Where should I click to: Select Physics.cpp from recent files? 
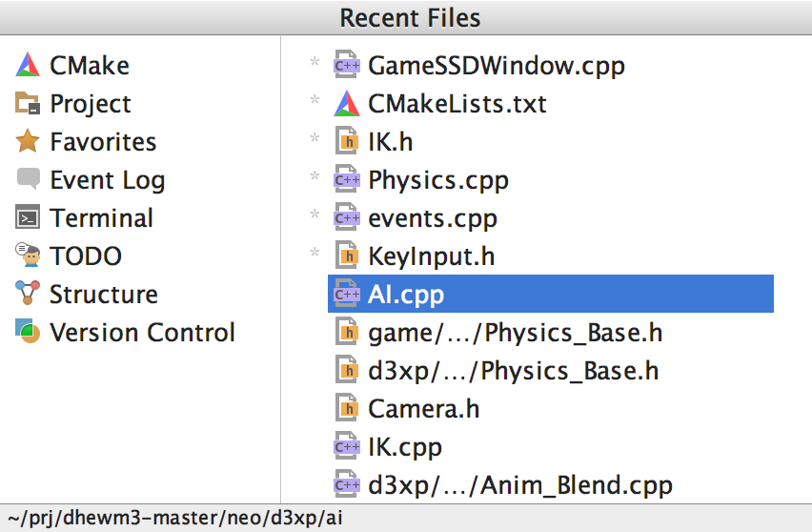438,180
